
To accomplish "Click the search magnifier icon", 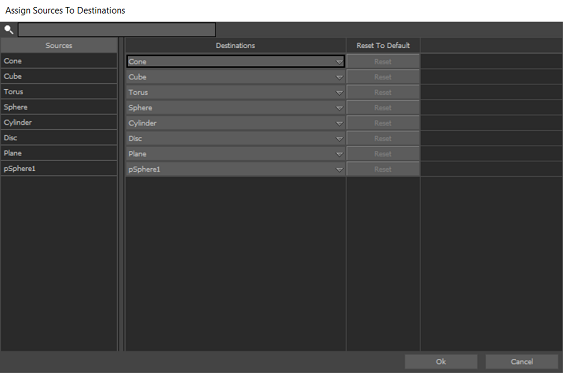I will 9,30.
